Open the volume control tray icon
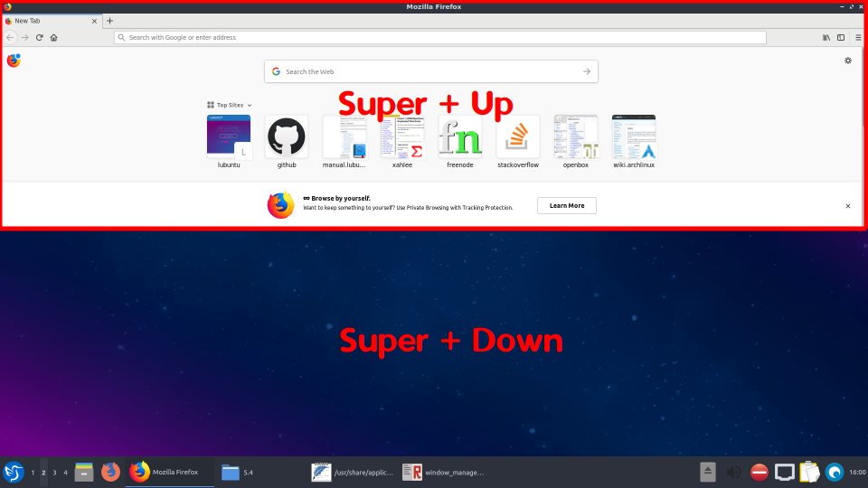The width and height of the screenshot is (868, 488). 733,472
